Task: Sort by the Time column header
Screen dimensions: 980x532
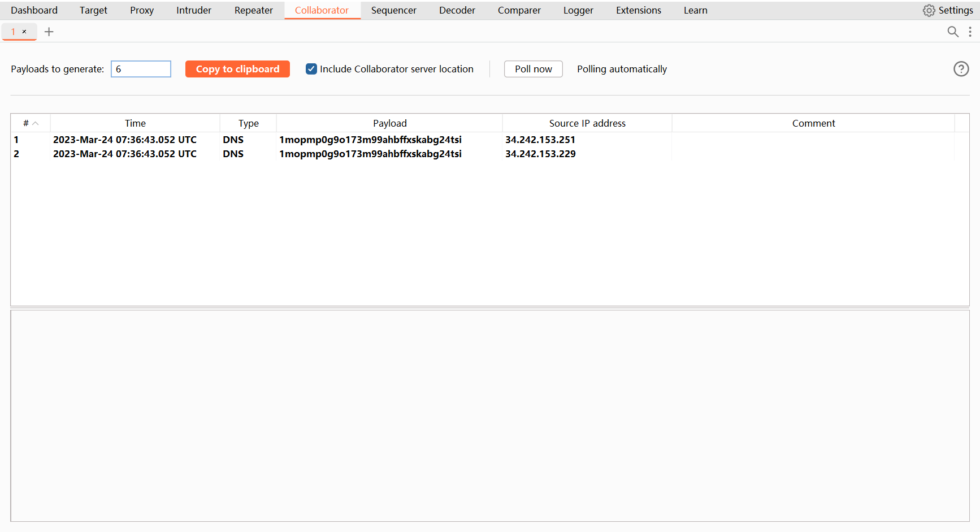Action: [135, 123]
